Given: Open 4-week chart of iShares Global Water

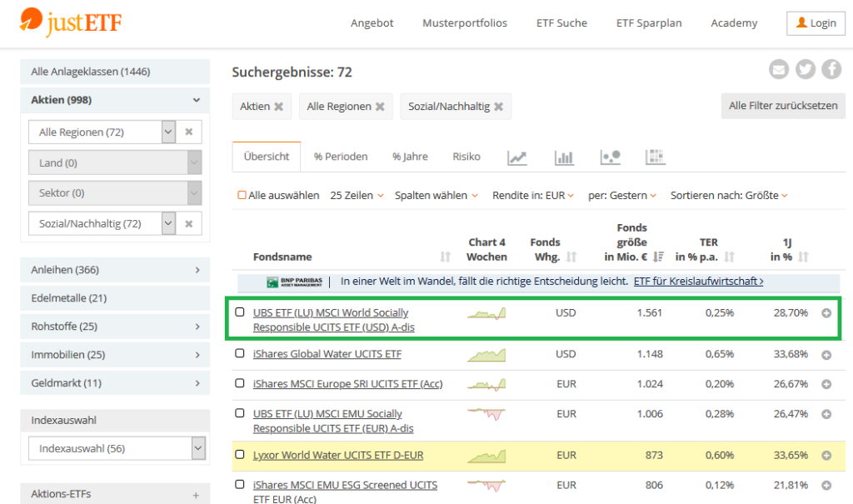Looking at the screenshot, I should 486,355.
